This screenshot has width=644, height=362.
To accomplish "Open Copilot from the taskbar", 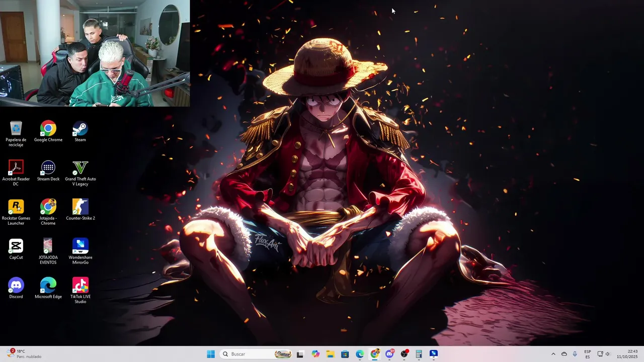I will [x=315, y=354].
